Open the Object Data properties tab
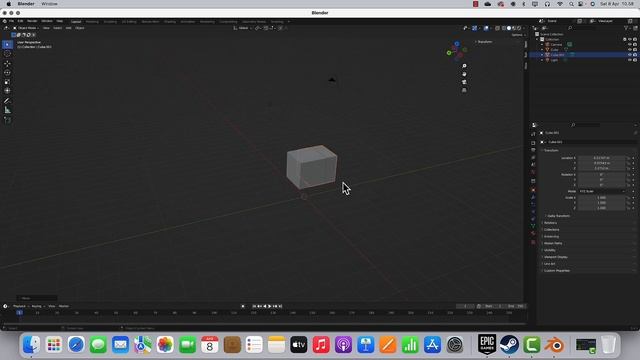This screenshot has width=640, height=360. point(533,226)
